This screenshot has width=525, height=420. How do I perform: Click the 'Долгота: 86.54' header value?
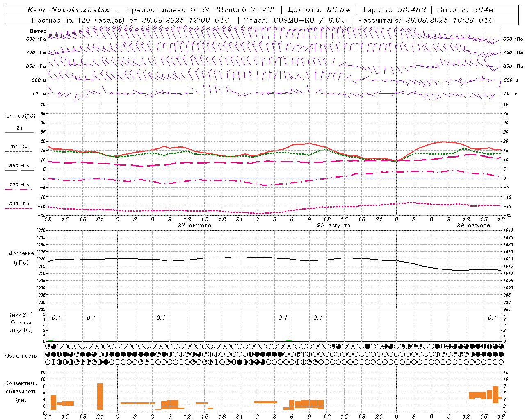pos(319,10)
